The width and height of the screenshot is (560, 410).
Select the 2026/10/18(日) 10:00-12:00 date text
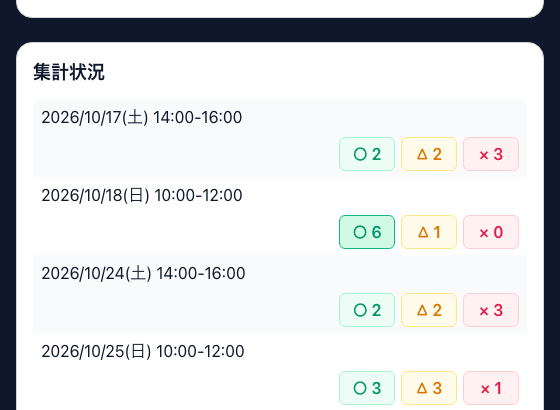(142, 195)
